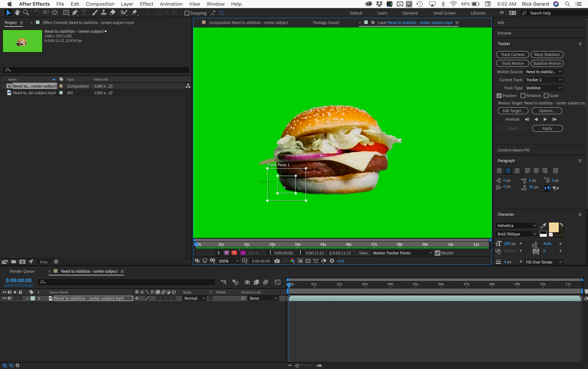Image resolution: width=588 pixels, height=369 pixels.
Task: Mute audio of layer 1 in timeline
Action: click(x=10, y=298)
